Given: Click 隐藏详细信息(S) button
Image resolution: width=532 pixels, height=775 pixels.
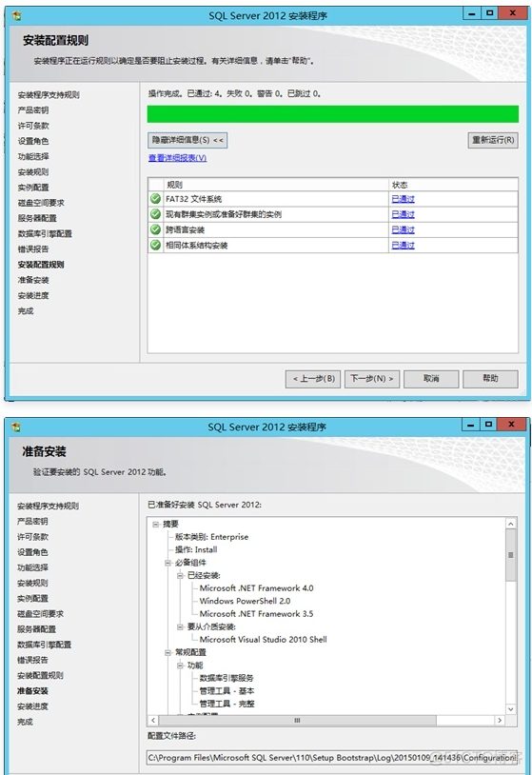Looking at the screenshot, I should coord(187,140).
